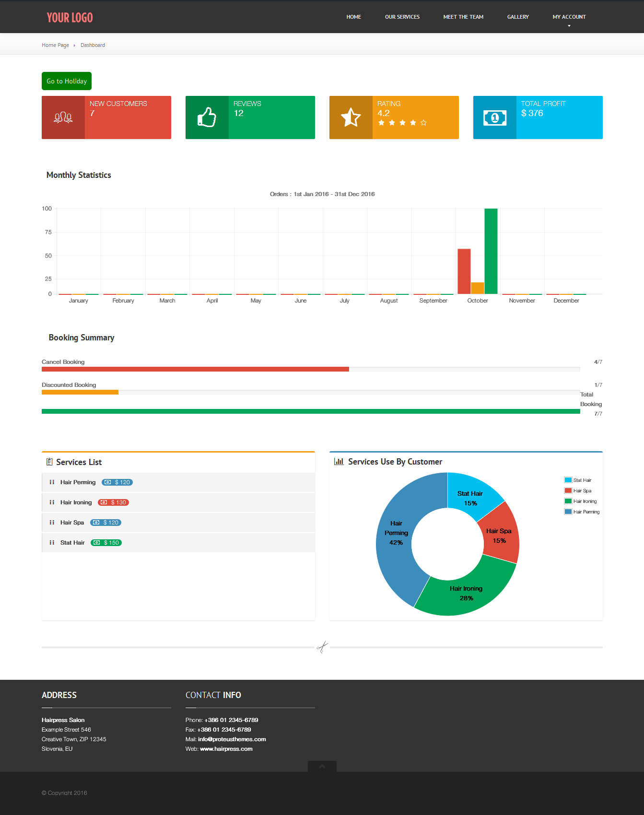
Task: Visit the www.hairpress.com web link
Action: [x=226, y=749]
